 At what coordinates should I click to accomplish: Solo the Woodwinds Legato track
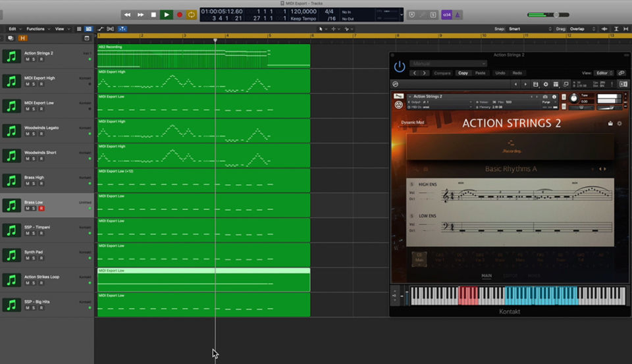(x=34, y=134)
